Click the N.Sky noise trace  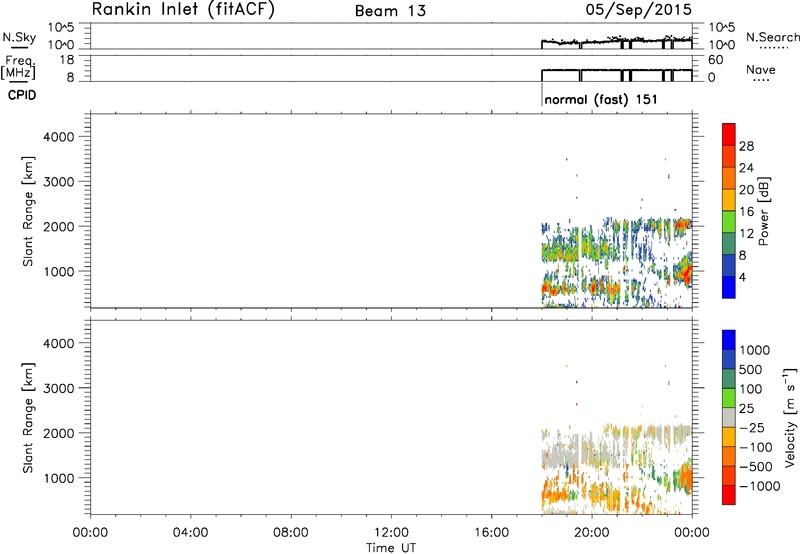tap(616, 41)
